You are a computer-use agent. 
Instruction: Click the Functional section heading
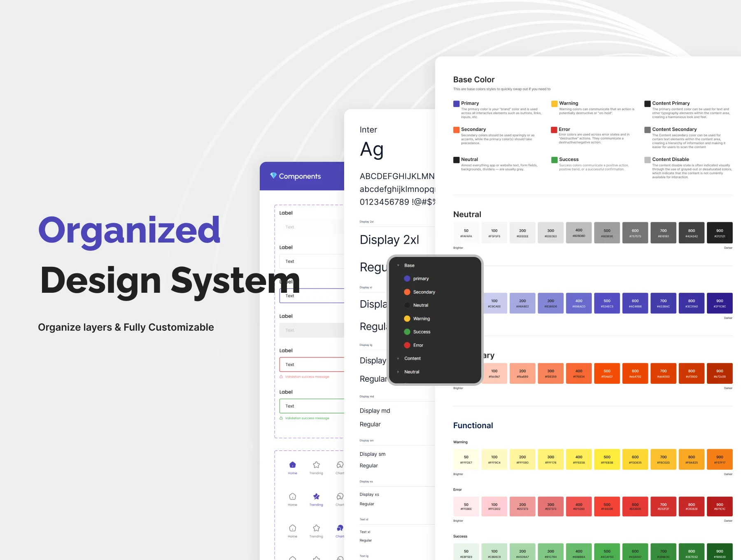click(473, 425)
